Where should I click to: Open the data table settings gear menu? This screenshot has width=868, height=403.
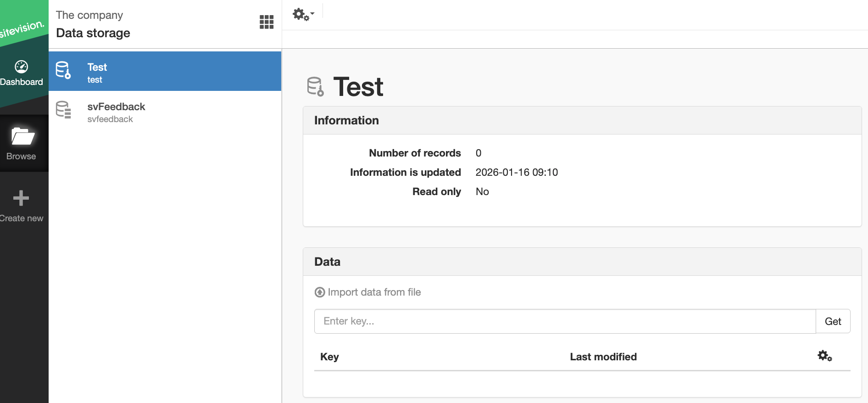click(825, 356)
